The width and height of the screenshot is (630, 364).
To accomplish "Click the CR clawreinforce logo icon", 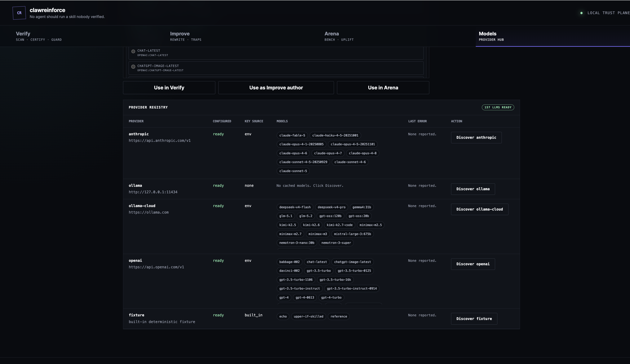I will 19,13.
